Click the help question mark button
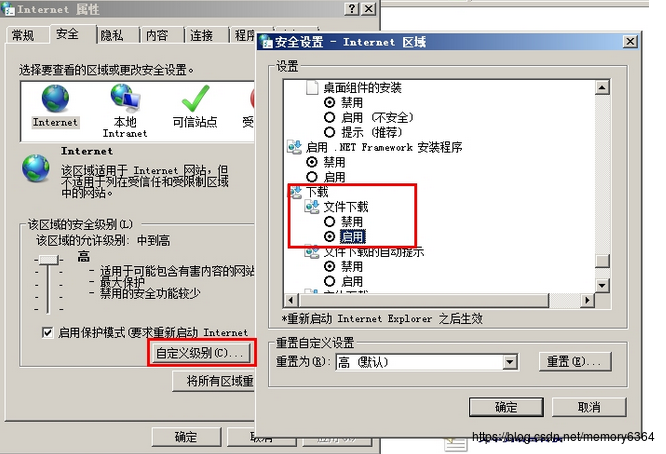Screen dimensions: 666x454 352,8
